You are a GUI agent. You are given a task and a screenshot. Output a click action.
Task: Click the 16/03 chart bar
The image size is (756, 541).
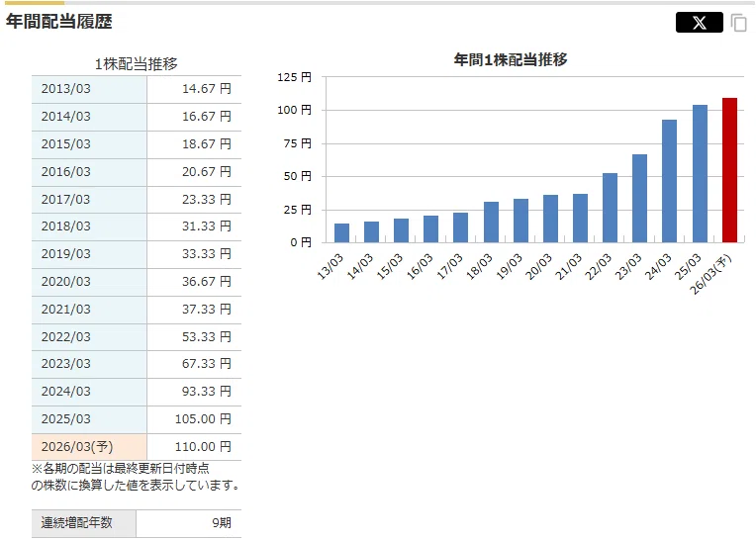[x=431, y=228]
